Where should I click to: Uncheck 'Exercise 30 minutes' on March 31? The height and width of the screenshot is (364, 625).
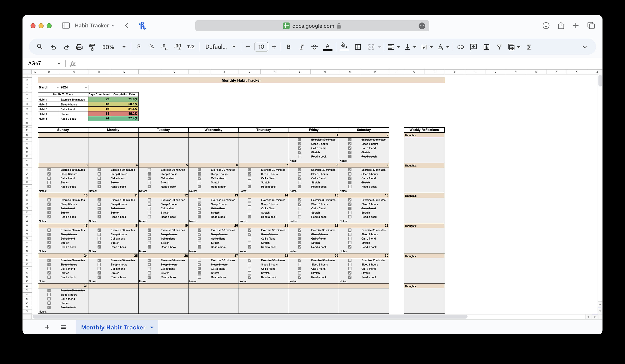(x=49, y=290)
